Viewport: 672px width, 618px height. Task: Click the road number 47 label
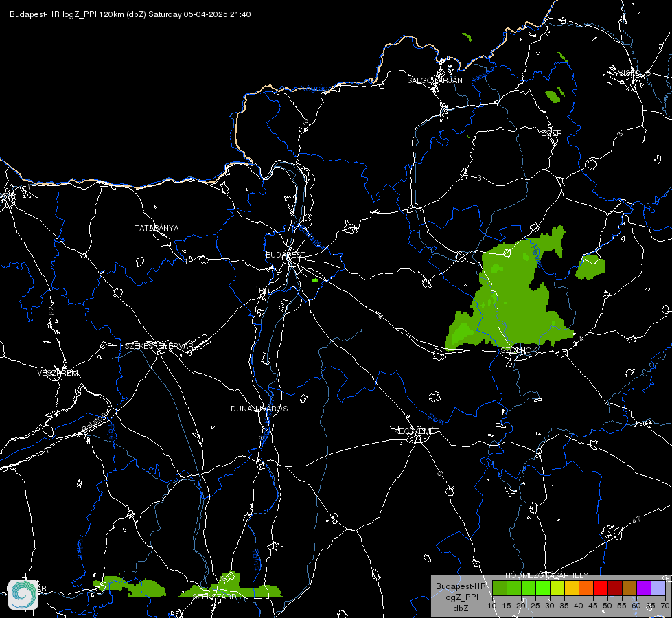pos(636,520)
